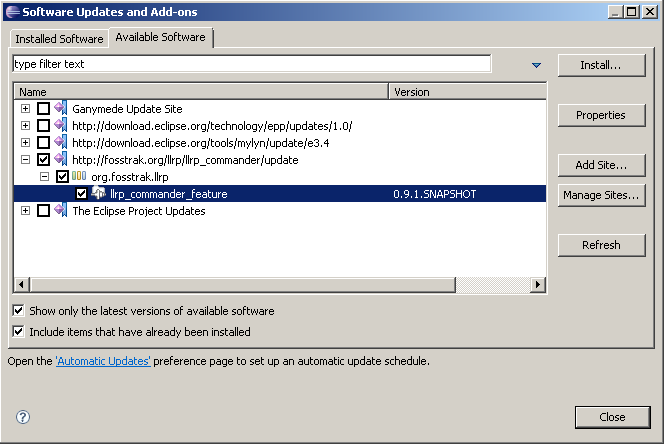
Task: Select the llrp_commander_feature row text
Action: pos(169,194)
